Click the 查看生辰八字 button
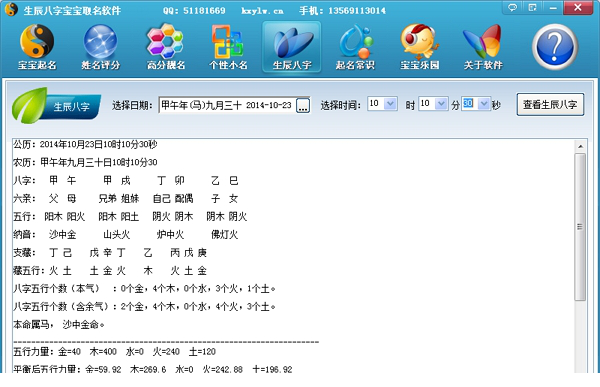This screenshot has height=387, width=600. tap(550, 104)
